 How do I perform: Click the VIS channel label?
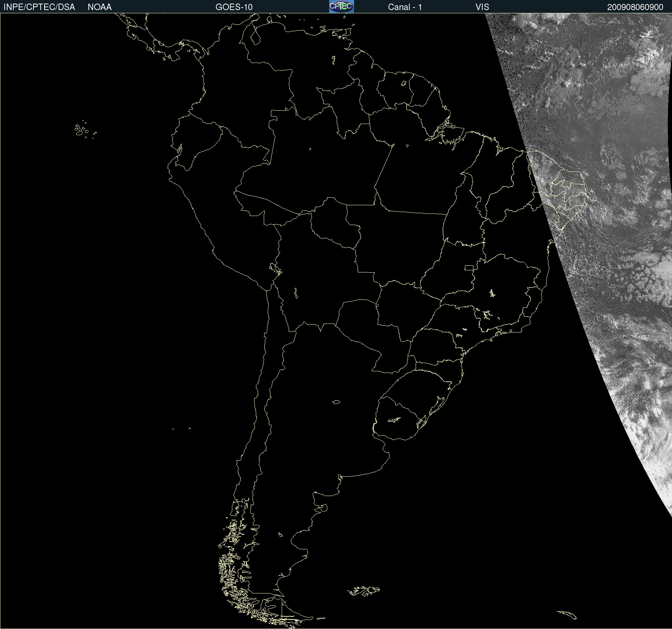tap(482, 7)
